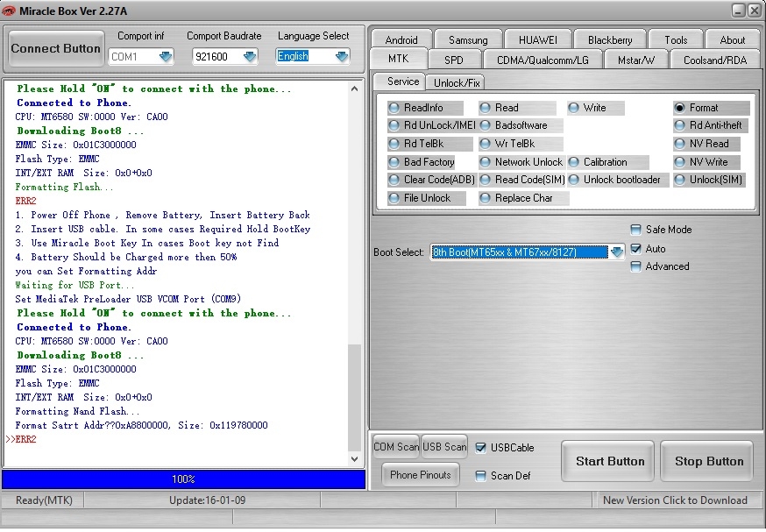
Task: Open the Comport Baudrate dropdown arrow
Action: (250, 57)
